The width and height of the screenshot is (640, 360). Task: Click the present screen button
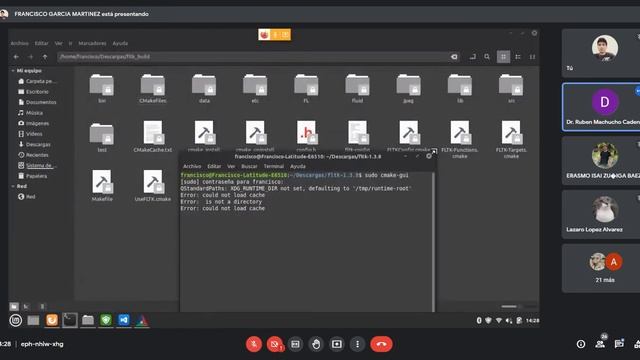click(x=337, y=344)
